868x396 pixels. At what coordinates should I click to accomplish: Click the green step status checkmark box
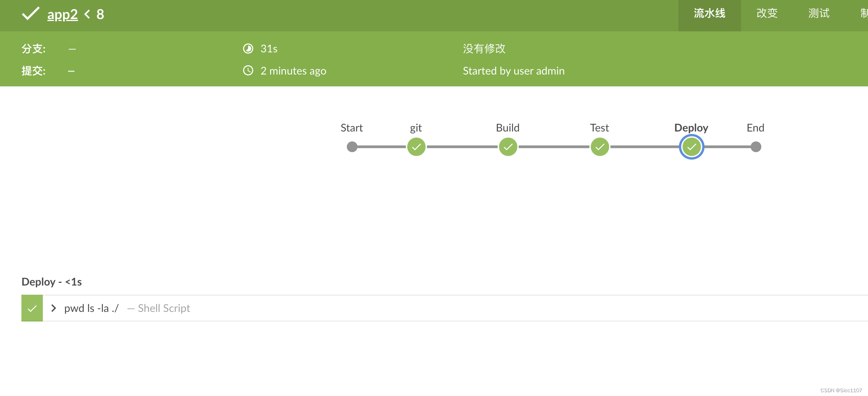[x=32, y=308]
